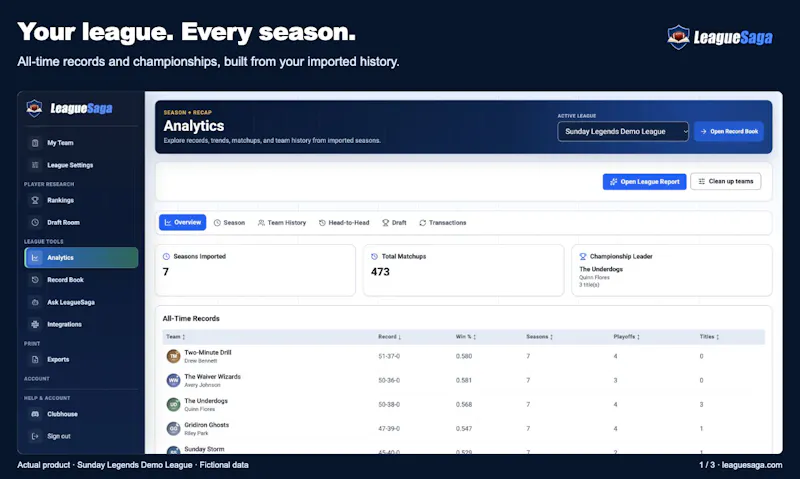Click the Record Book history icon
This screenshot has width=800, height=479.
pyautogui.click(x=35, y=280)
